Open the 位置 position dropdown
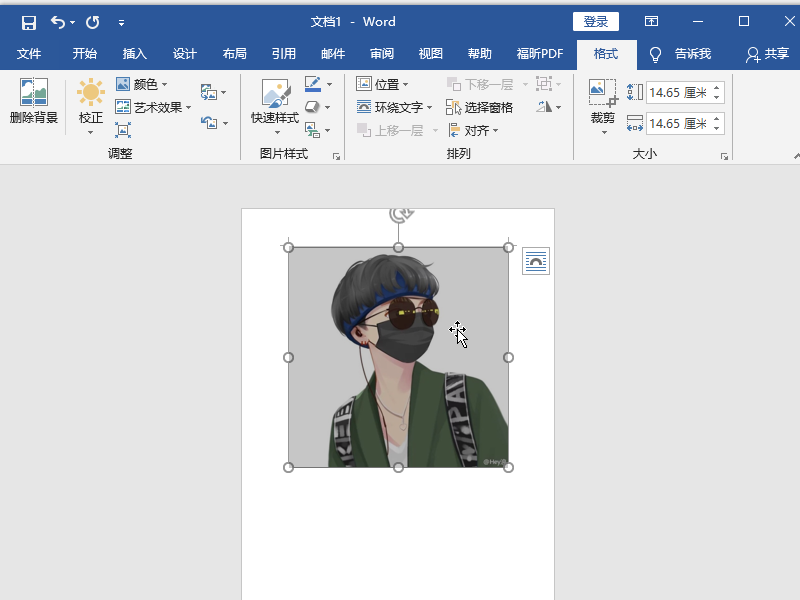Image resolution: width=800 pixels, height=600 pixels. click(382, 84)
